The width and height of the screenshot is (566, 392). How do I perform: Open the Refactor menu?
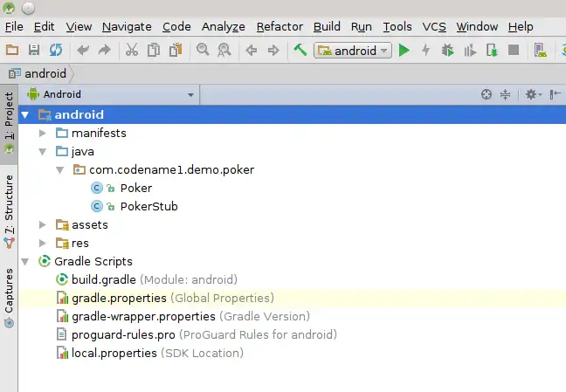280,27
